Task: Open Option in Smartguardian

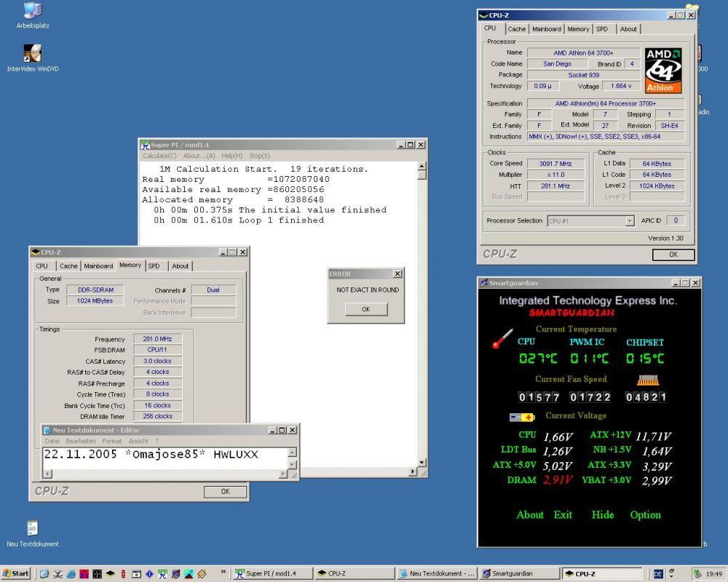Action: [645, 514]
